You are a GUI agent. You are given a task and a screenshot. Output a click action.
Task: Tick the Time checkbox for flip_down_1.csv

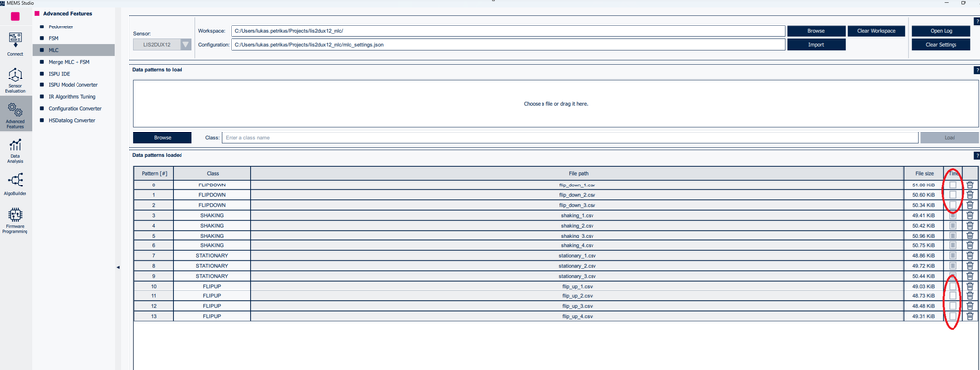click(x=953, y=185)
